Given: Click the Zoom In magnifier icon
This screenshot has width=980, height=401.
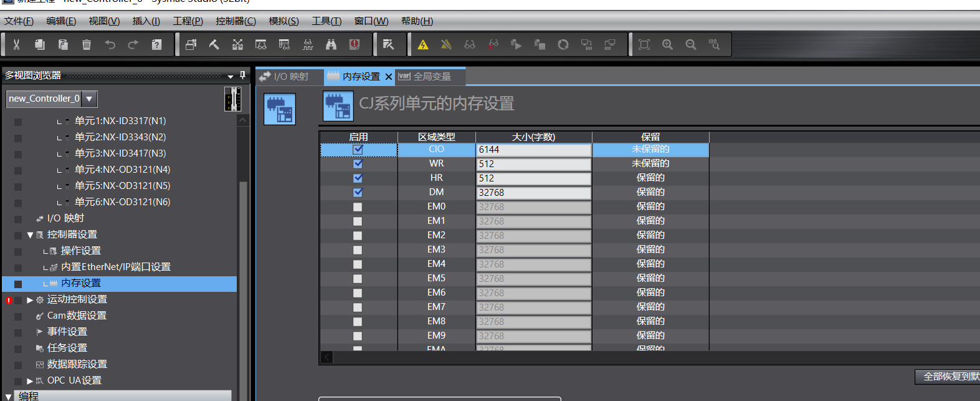Looking at the screenshot, I should [667, 44].
